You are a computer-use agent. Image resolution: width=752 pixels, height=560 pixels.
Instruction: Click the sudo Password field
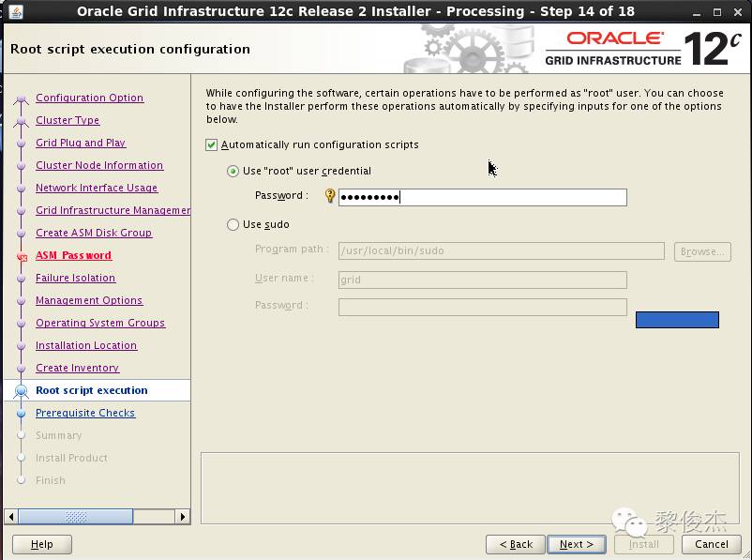pyautogui.click(x=483, y=307)
